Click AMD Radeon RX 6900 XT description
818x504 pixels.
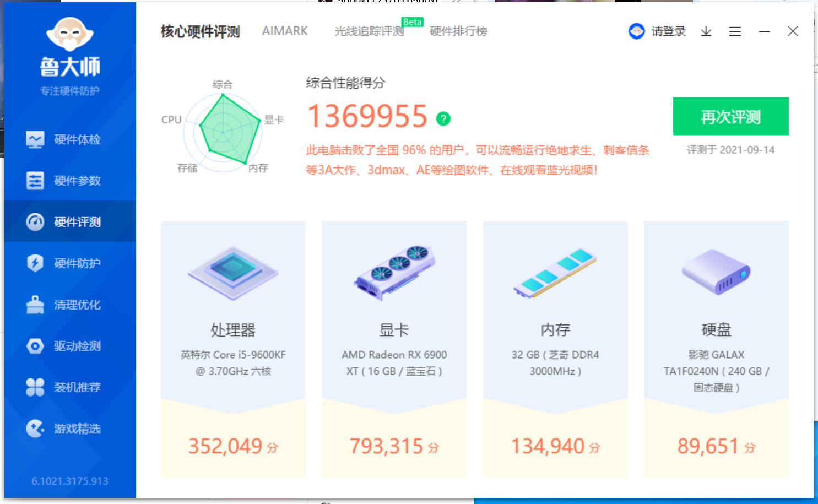point(394,363)
